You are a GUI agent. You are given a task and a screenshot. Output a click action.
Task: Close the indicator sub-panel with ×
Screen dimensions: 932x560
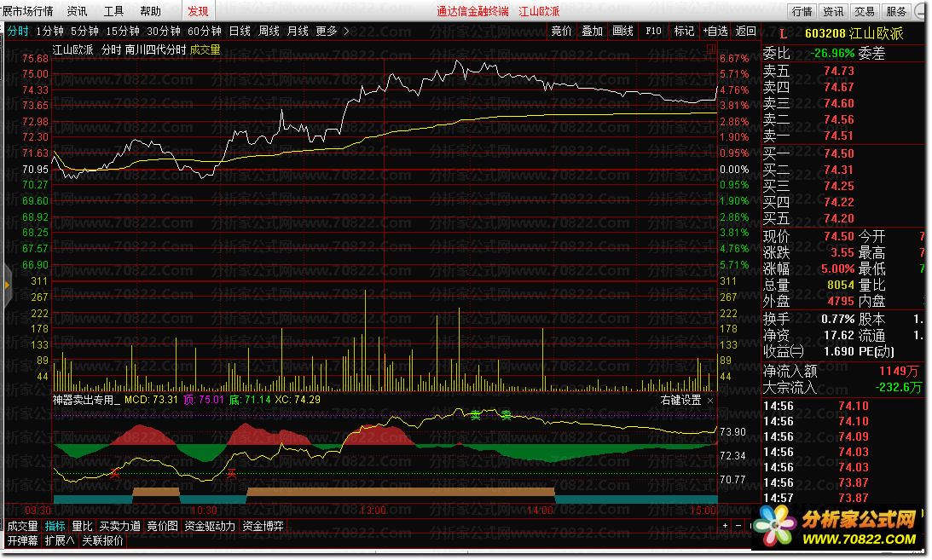coord(710,401)
